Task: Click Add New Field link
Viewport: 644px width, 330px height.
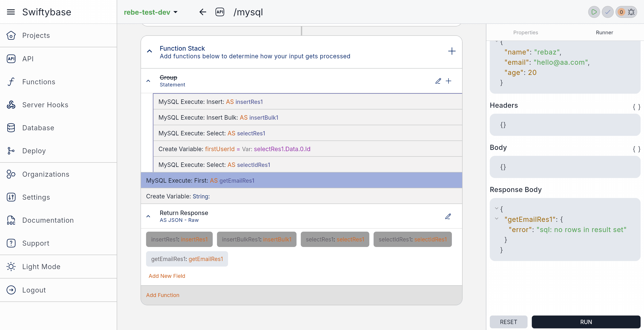Action: click(x=167, y=276)
